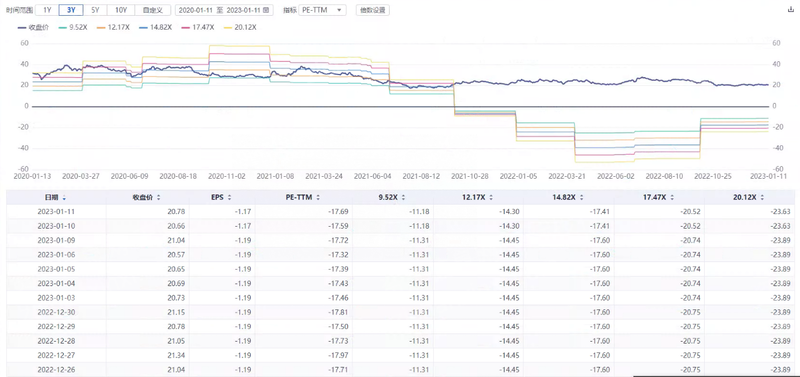
Task: Click the 2023-01-04 date cell
Action: (x=55, y=283)
